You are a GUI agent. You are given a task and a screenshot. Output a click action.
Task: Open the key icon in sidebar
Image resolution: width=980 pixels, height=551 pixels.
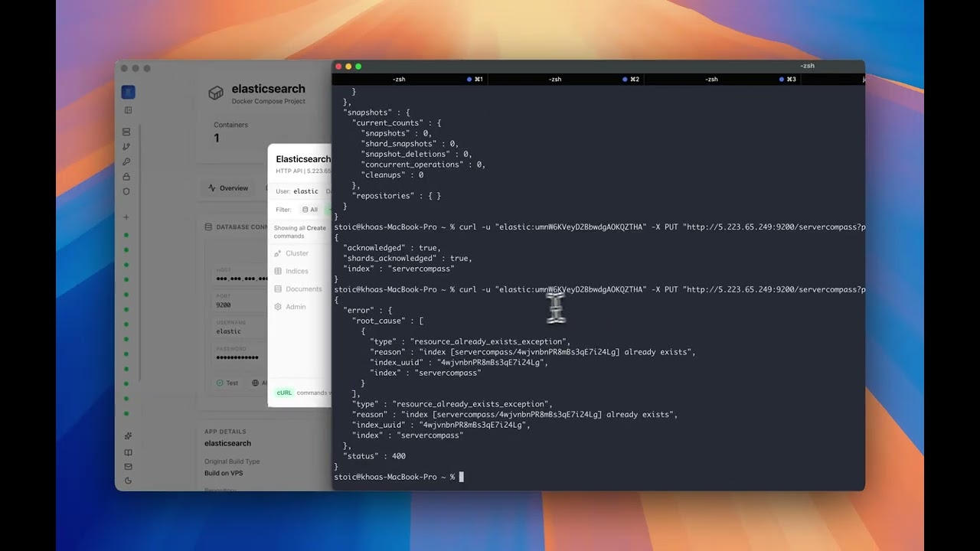126,161
